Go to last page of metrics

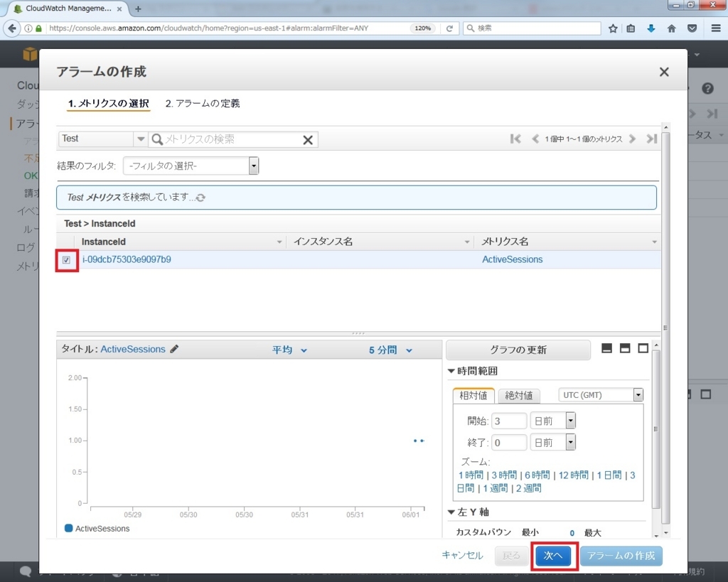651,139
